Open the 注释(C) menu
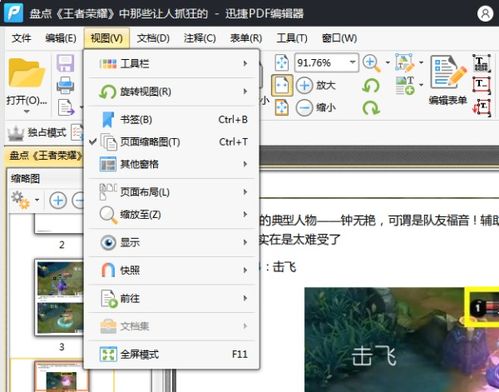 pyautogui.click(x=200, y=38)
